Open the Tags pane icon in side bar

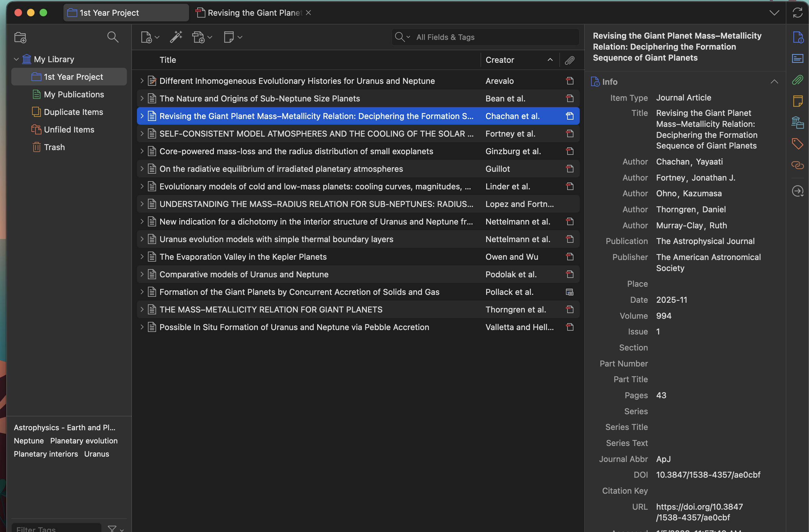tap(797, 144)
